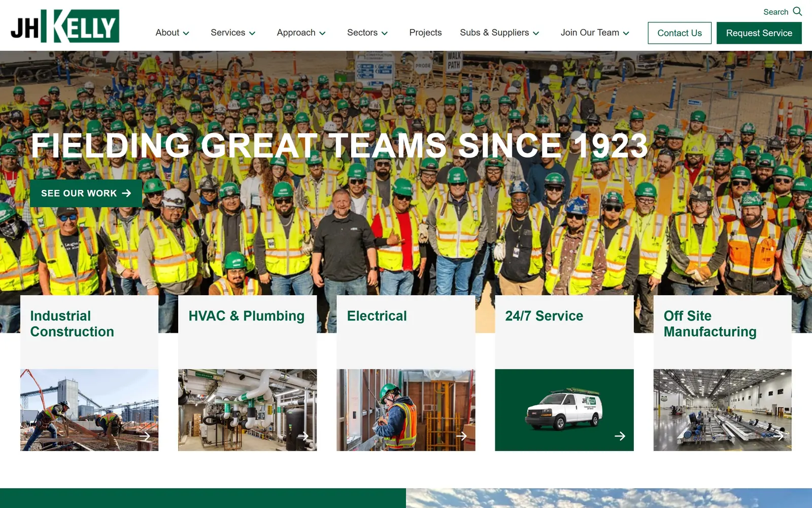Image resolution: width=812 pixels, height=508 pixels.
Task: Expand the Subs & Suppliers chevron
Action: click(536, 33)
